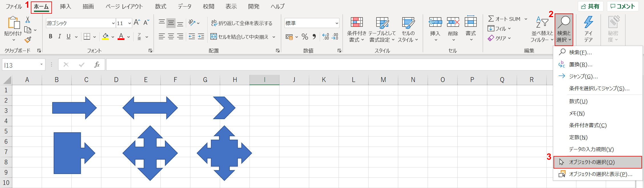644x188 pixels.
Task: Apply percent style icon
Action: pos(305,37)
